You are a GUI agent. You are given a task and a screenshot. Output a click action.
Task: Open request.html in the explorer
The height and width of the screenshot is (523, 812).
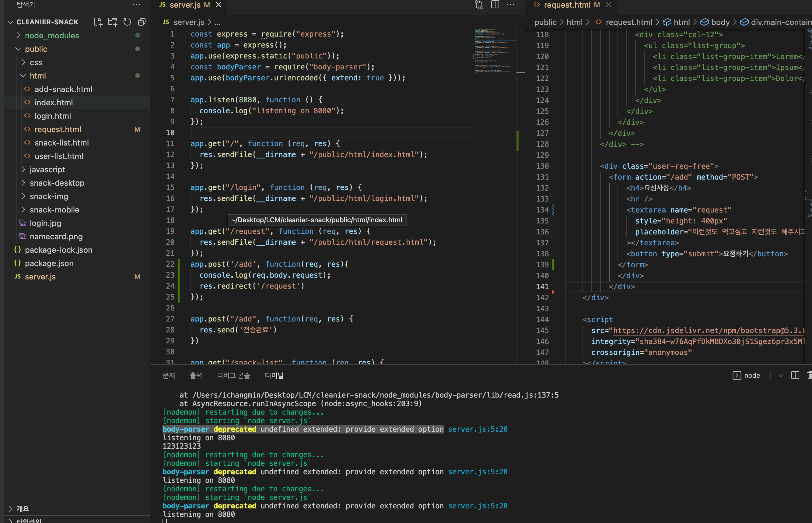coord(58,129)
